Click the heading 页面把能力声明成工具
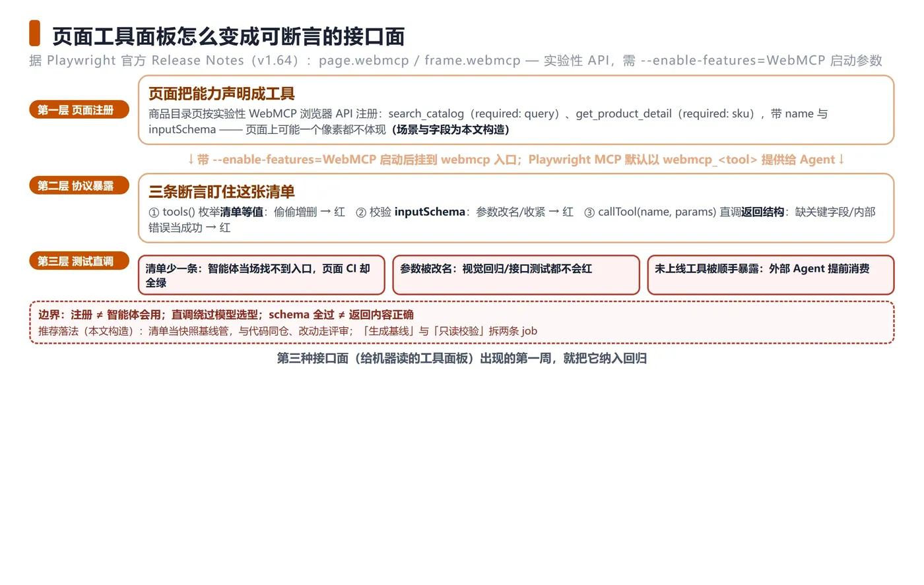This screenshot has height=585, width=924. 222,94
